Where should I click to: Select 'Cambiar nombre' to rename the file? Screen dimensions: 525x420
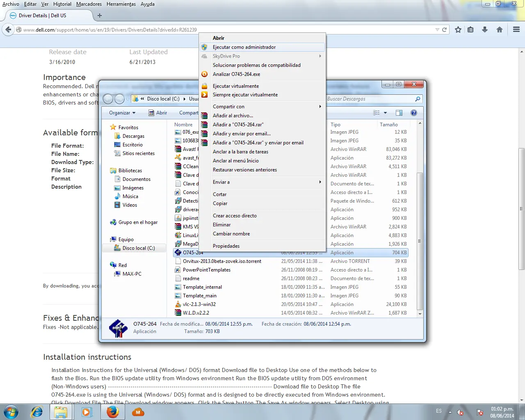point(231,233)
